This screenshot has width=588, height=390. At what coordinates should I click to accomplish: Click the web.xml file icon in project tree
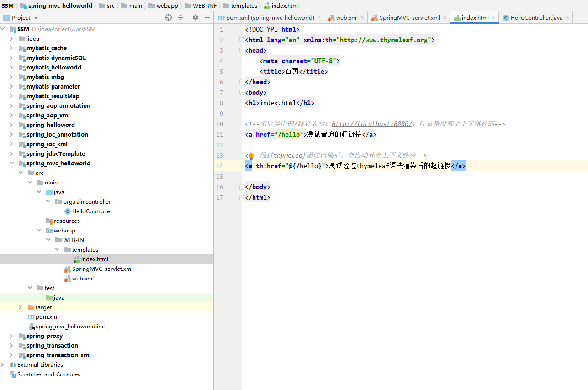coord(68,279)
